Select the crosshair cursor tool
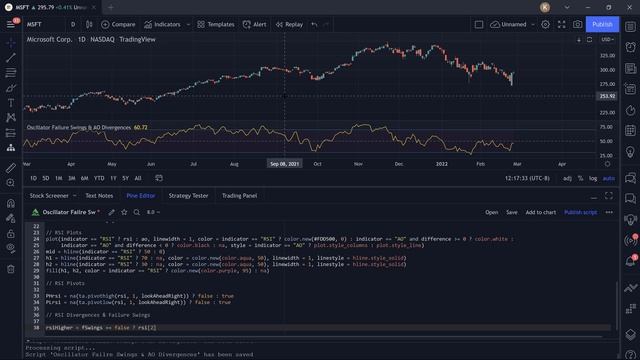Screen dimensions: 640x360 (x=11, y=42)
